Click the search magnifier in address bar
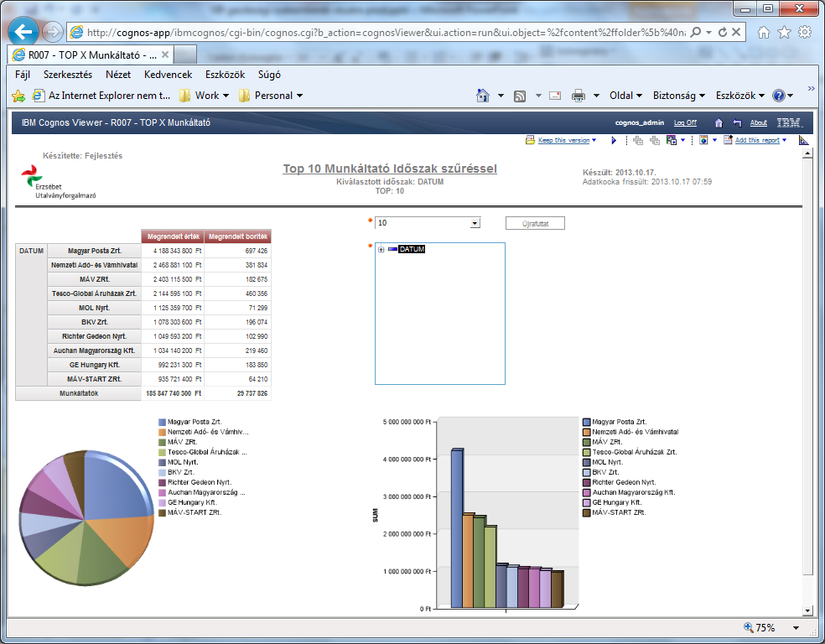 pos(695,32)
